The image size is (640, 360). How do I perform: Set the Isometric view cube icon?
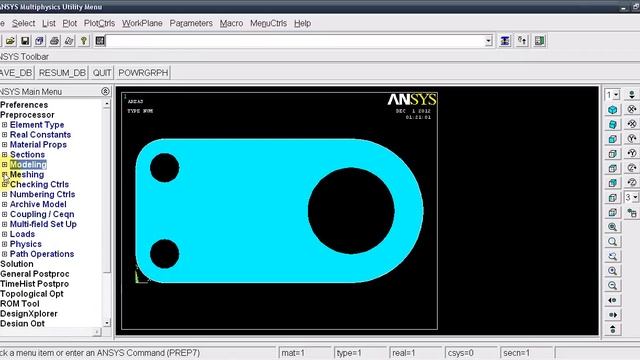point(612,110)
